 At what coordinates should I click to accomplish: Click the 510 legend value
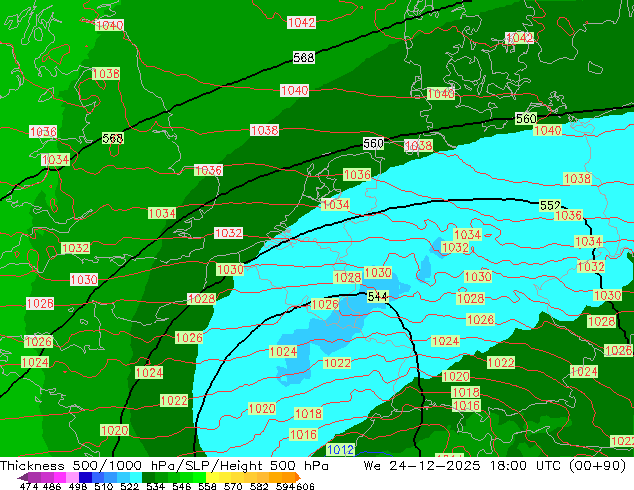pyautogui.click(x=104, y=486)
